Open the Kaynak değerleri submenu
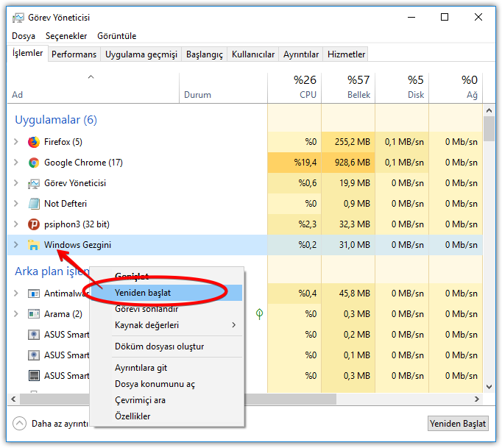This screenshot has width=502, height=448. click(x=177, y=325)
